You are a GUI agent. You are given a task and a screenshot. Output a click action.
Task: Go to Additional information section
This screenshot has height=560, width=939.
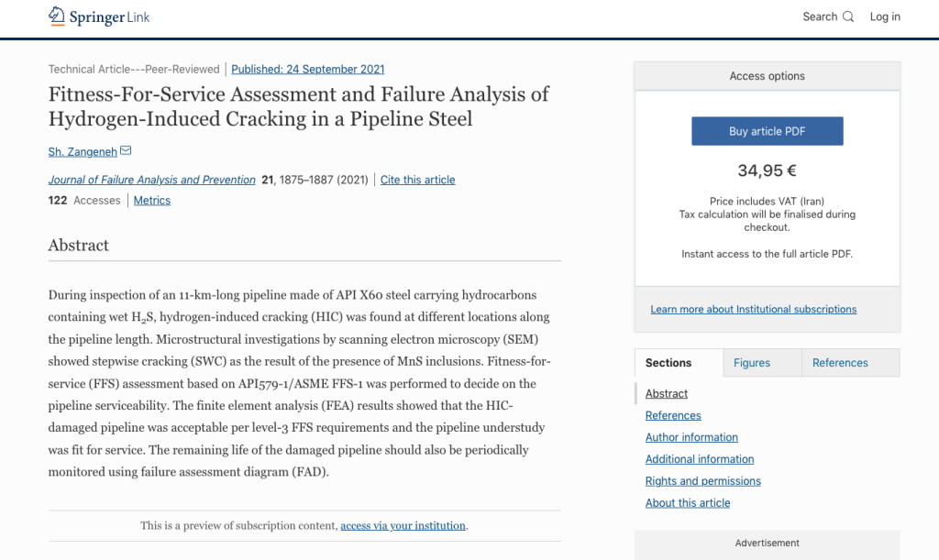[x=700, y=459]
